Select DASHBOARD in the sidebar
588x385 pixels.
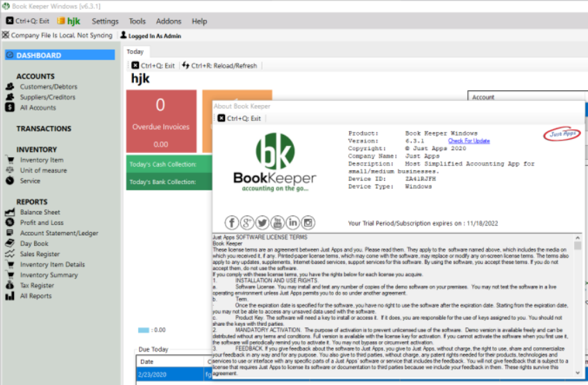click(60, 55)
